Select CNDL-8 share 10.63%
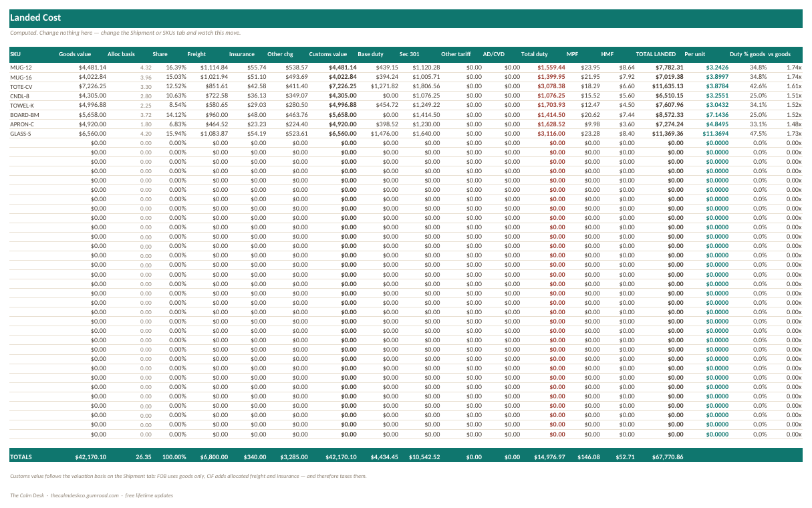Screen dimensions: 812x508 point(176,96)
